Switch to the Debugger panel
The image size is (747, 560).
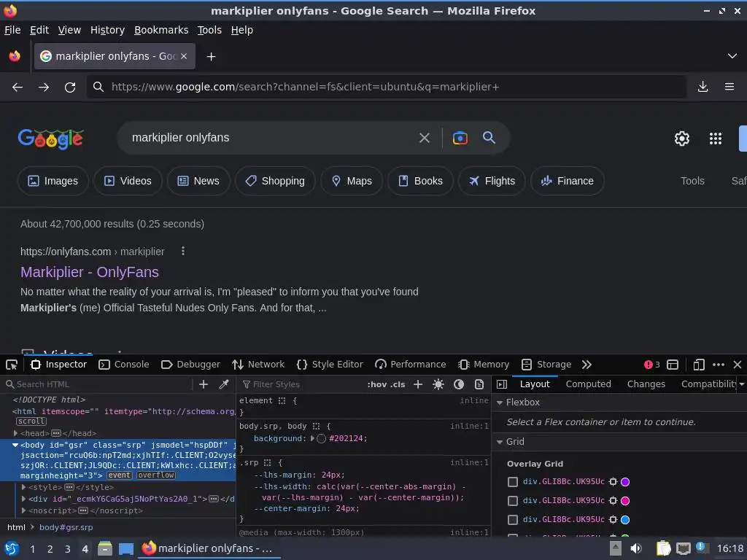(190, 365)
